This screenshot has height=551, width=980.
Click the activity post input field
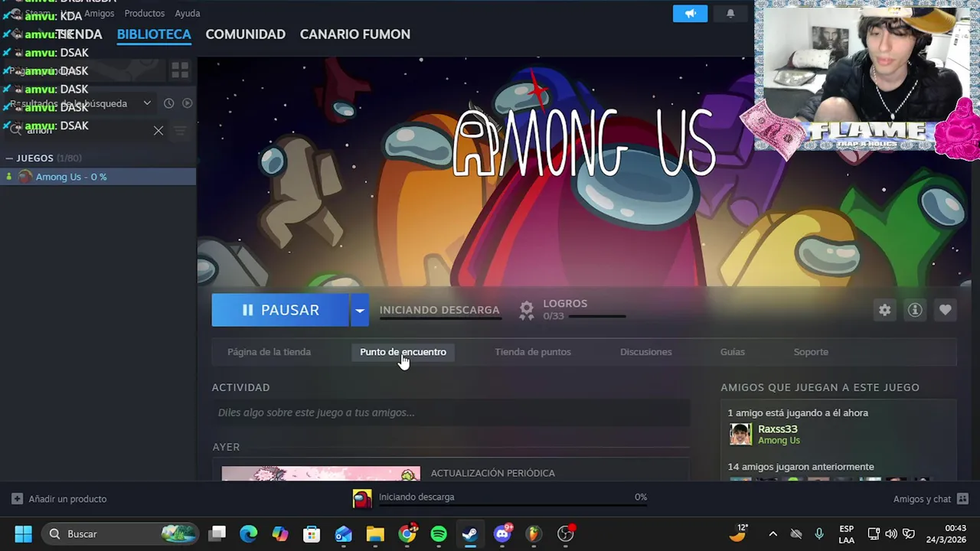451,412
